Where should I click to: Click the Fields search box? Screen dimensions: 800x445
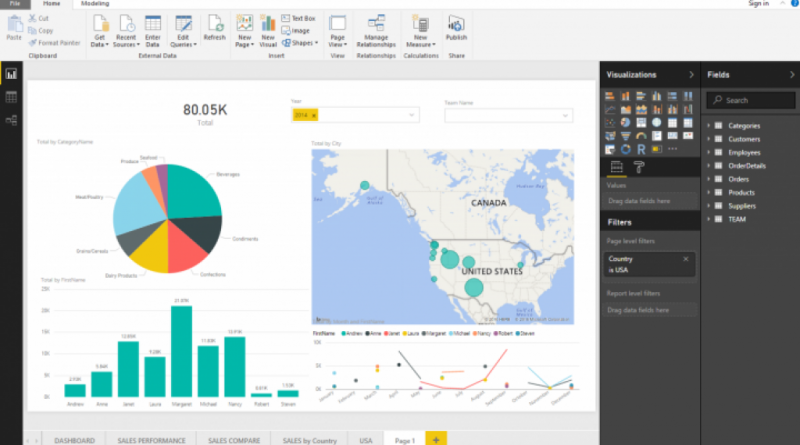pyautogui.click(x=751, y=100)
